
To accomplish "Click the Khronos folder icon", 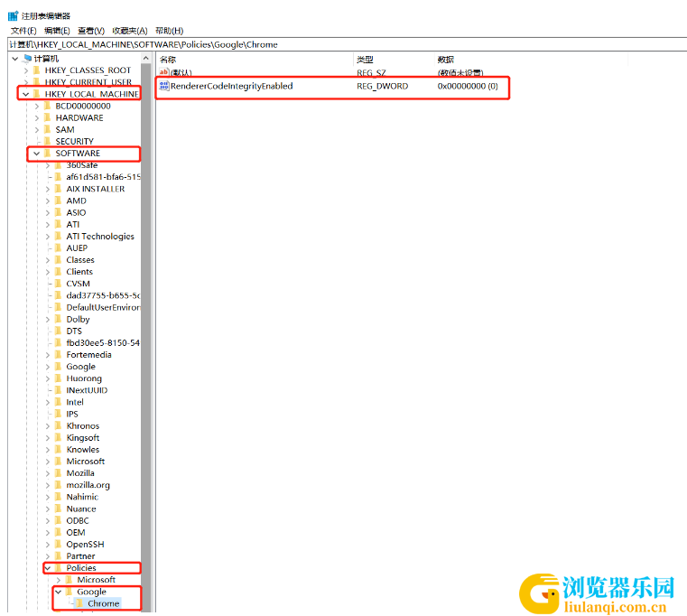I will (x=59, y=425).
